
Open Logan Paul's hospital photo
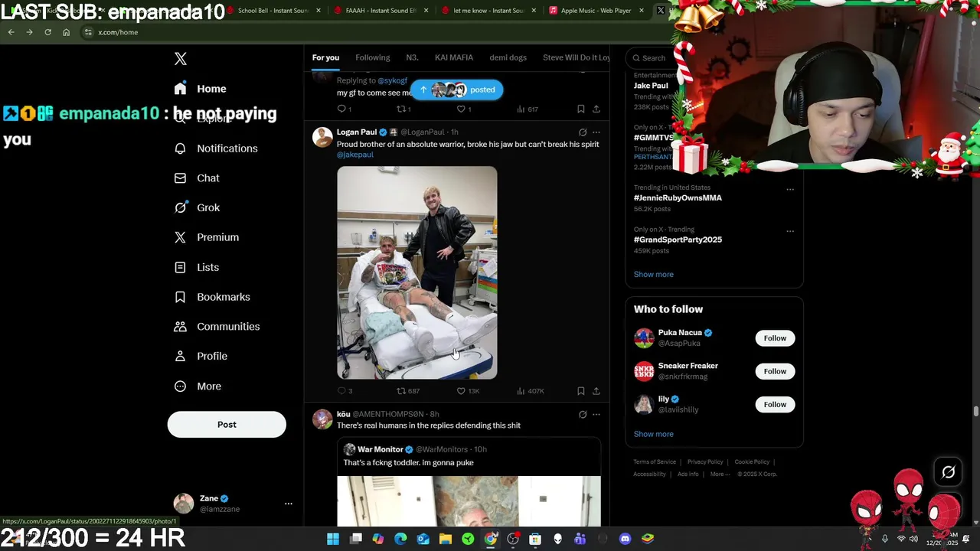coord(417,272)
